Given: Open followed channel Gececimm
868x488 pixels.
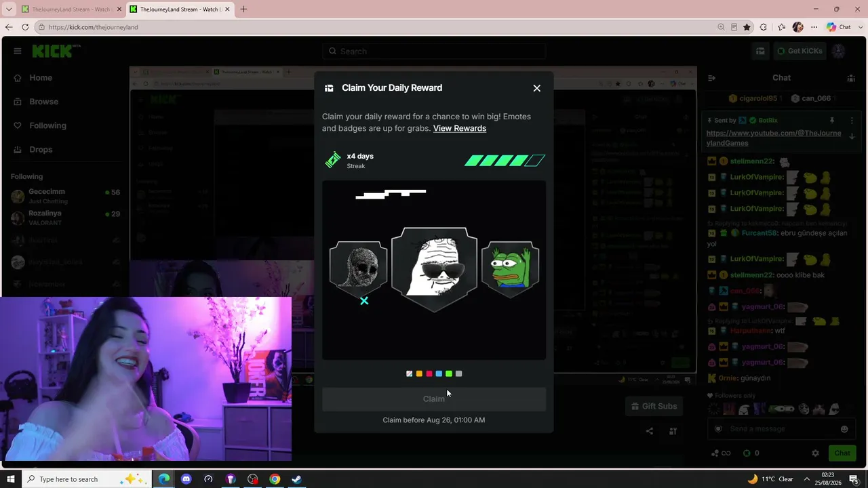Looking at the screenshot, I should [x=65, y=196].
